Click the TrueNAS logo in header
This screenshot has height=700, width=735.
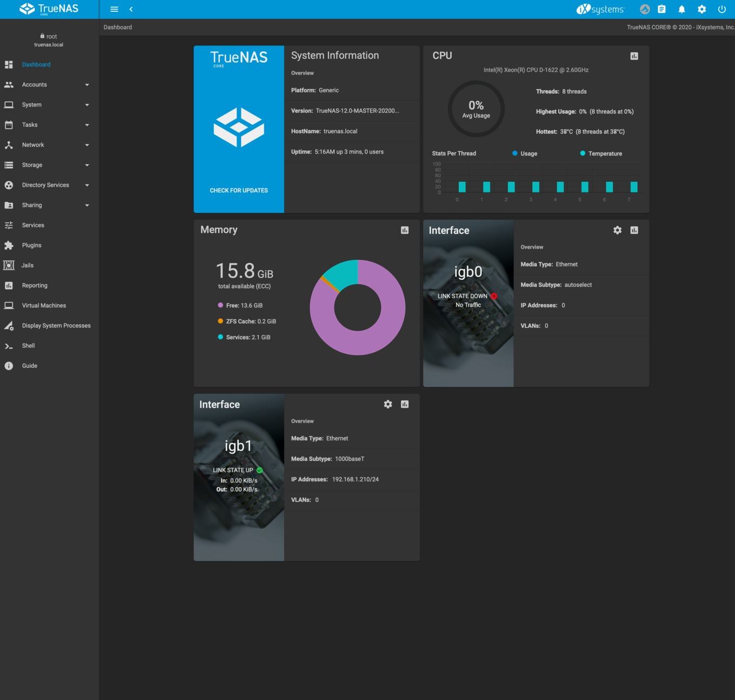(x=49, y=9)
